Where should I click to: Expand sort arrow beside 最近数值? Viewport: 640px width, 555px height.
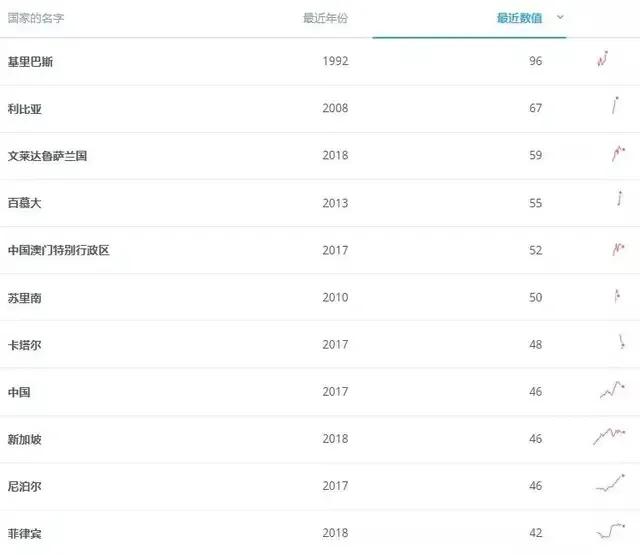point(560,17)
